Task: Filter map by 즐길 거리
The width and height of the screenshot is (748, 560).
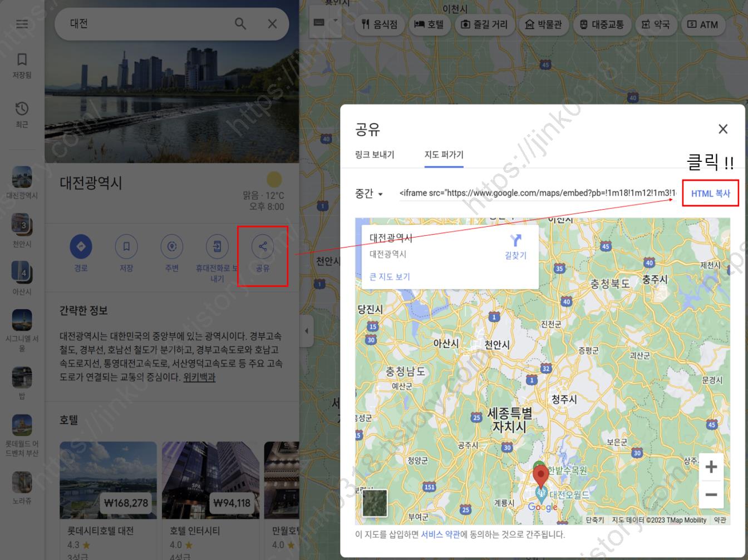Action: (x=485, y=24)
